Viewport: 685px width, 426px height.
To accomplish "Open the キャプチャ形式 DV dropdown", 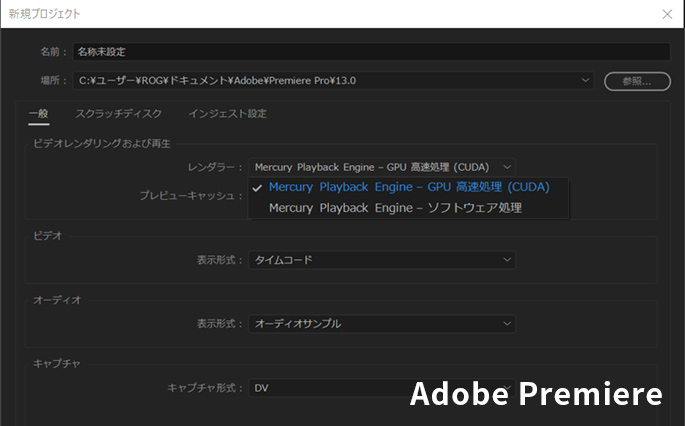I will 382,388.
